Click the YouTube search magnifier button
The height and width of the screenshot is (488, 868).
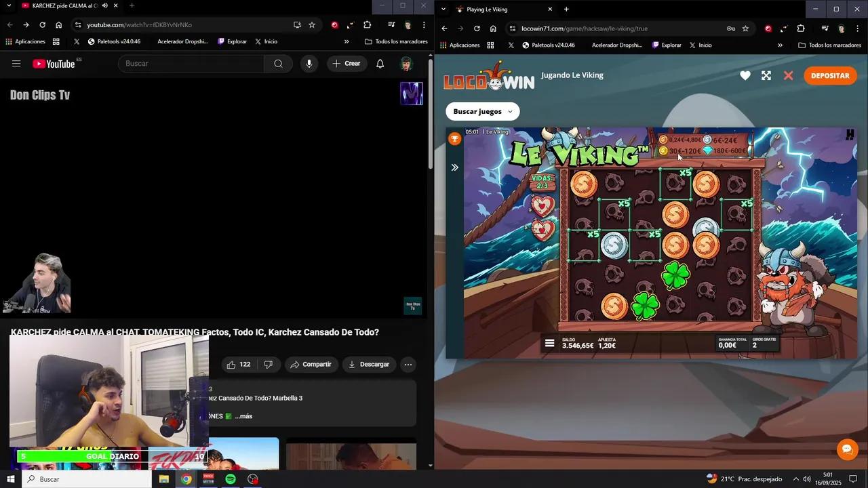(278, 64)
